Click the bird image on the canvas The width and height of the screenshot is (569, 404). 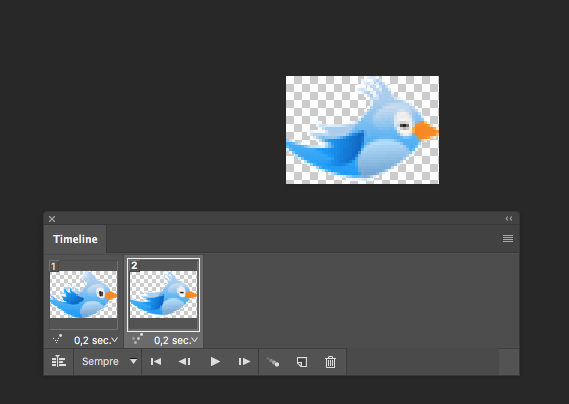click(362, 130)
